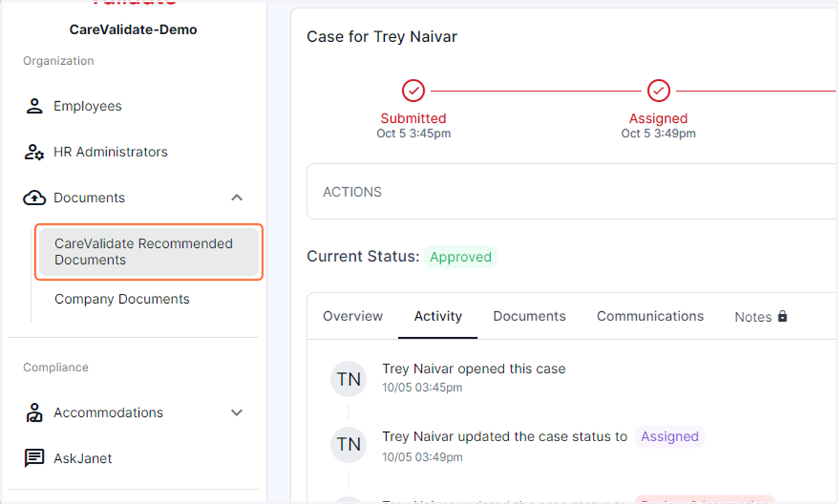Expand the Accommodations section chevron

tap(237, 413)
